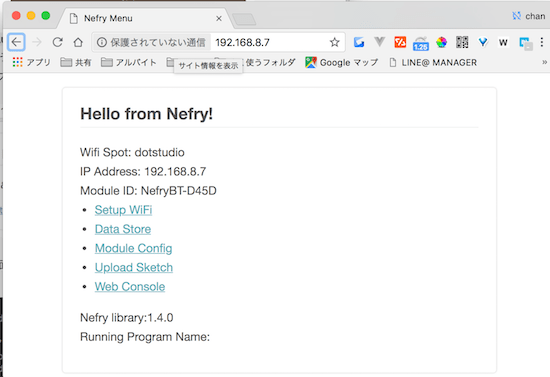Select the Nefry Menu tab
Image resolution: width=550 pixels, height=377 pixels.
[145, 18]
